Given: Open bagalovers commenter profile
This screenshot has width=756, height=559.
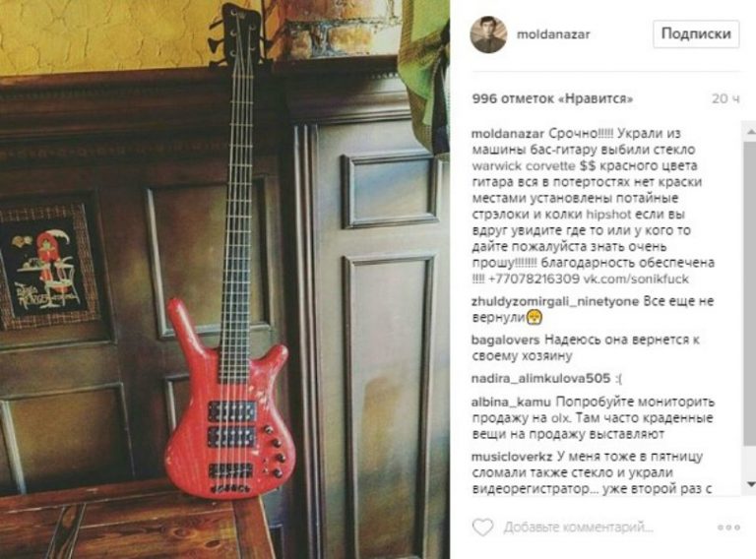Looking at the screenshot, I should click(x=505, y=340).
